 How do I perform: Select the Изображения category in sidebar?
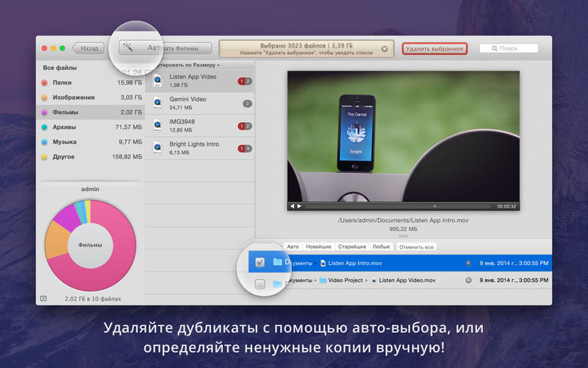(72, 97)
